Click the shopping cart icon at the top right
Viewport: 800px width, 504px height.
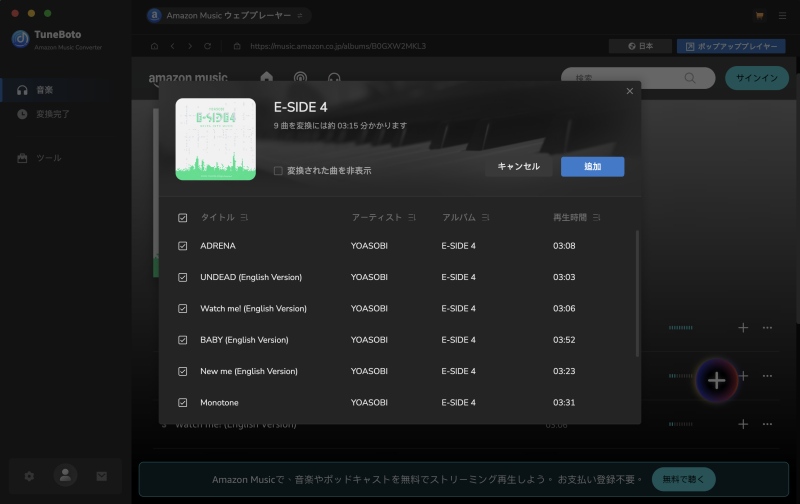tap(760, 16)
